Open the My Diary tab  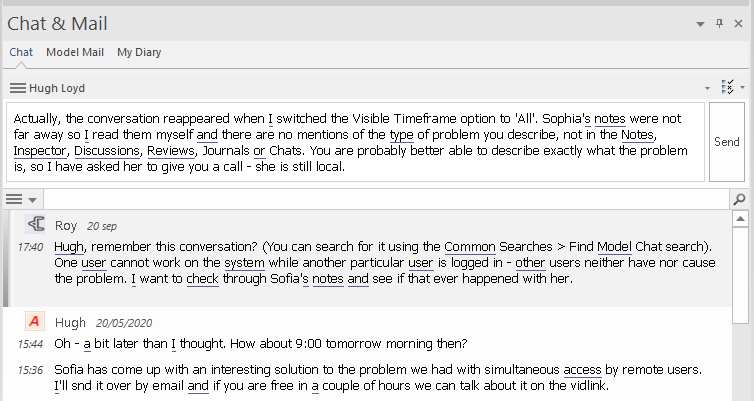139,52
